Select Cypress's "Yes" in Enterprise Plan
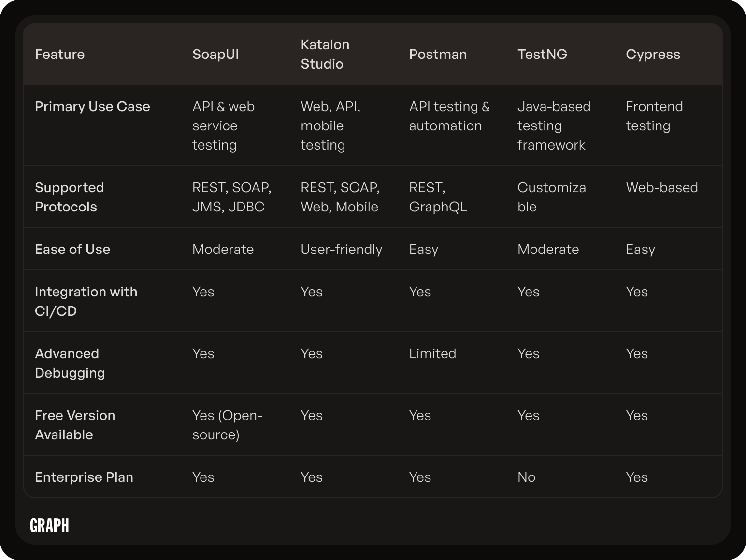 [x=637, y=477]
